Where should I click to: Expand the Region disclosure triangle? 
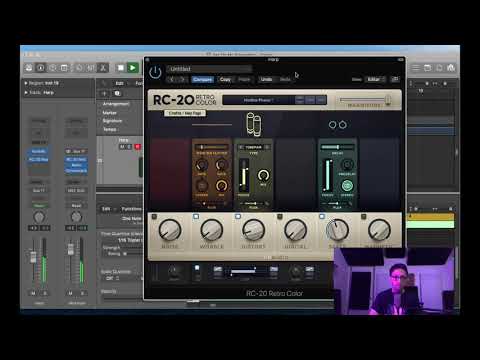coord(26,83)
